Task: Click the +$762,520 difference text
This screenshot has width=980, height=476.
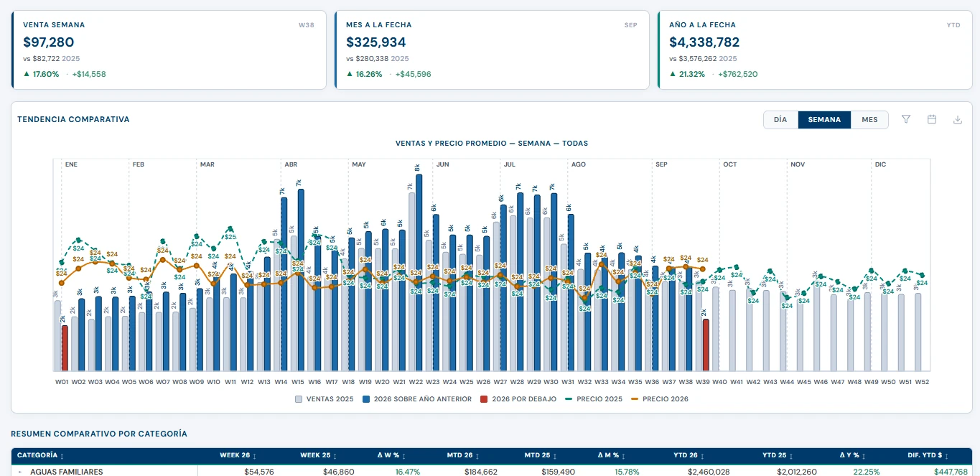Action: (738, 74)
